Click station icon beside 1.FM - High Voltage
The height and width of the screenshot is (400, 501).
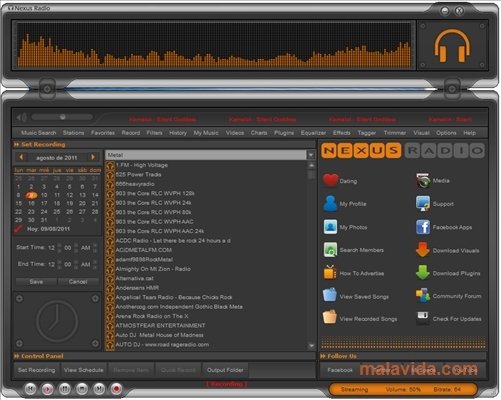(x=110, y=166)
